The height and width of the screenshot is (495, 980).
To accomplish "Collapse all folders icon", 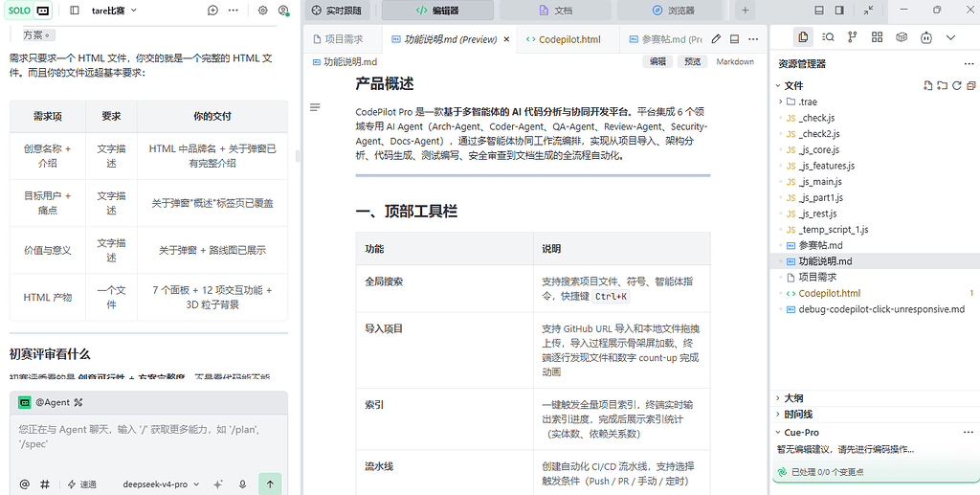I will pyautogui.click(x=970, y=85).
